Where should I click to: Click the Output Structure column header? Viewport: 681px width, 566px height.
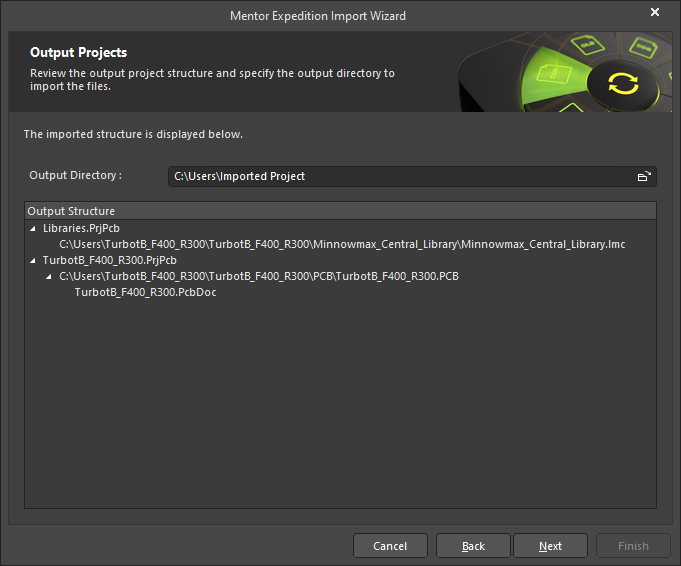tap(340, 211)
